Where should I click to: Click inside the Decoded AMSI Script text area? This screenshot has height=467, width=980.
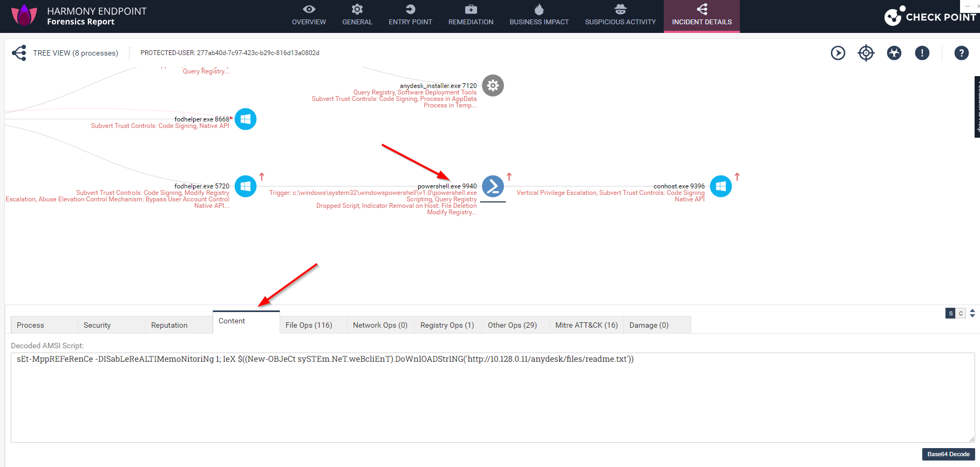point(493,398)
